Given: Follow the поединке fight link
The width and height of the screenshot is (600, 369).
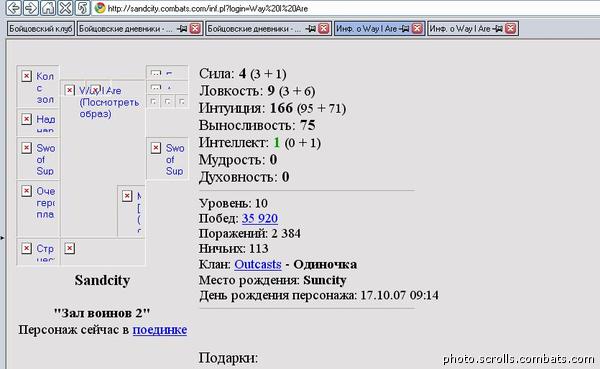Looking at the screenshot, I should point(160,330).
